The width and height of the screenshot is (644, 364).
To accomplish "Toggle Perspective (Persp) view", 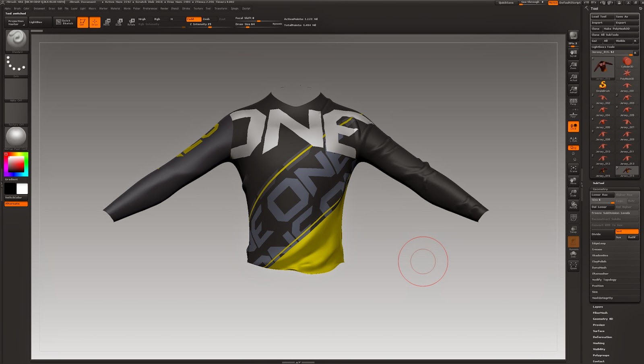I will (x=573, y=101).
